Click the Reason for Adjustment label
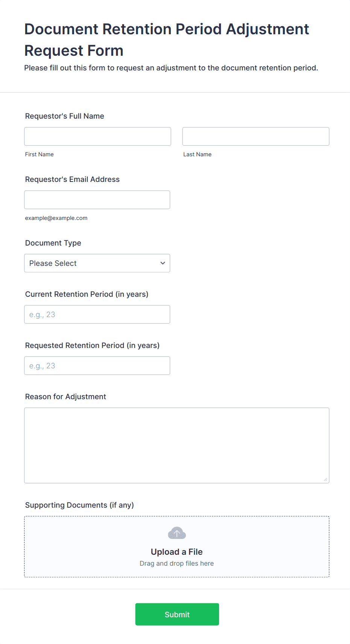Screen dimensions: 350x644 tap(65, 397)
